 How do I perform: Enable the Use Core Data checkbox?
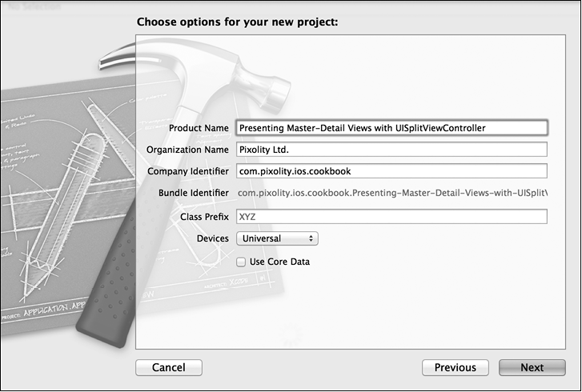coord(241,262)
